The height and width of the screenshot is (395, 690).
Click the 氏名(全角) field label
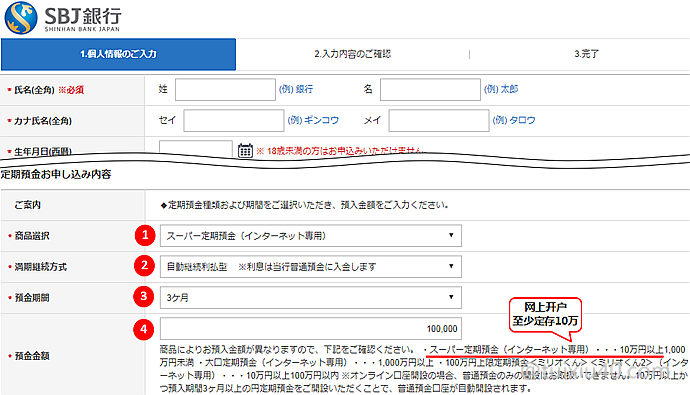tap(34, 90)
